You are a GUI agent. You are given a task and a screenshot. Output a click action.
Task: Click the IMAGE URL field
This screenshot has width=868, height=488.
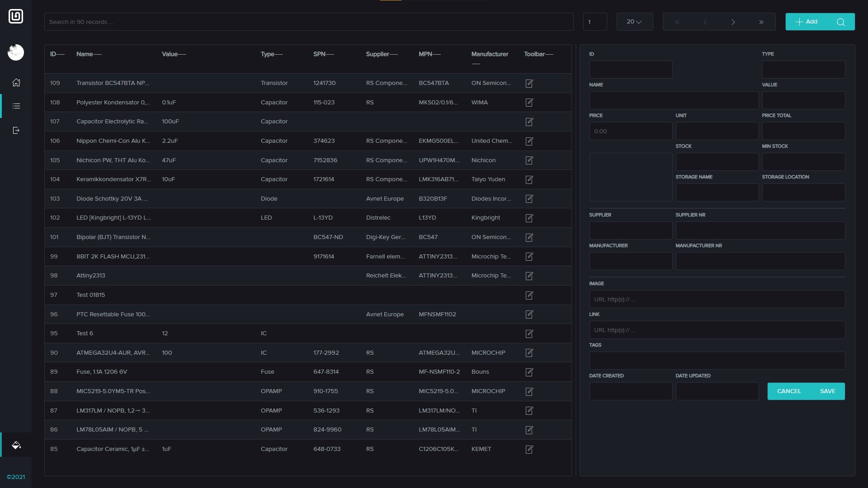(717, 299)
